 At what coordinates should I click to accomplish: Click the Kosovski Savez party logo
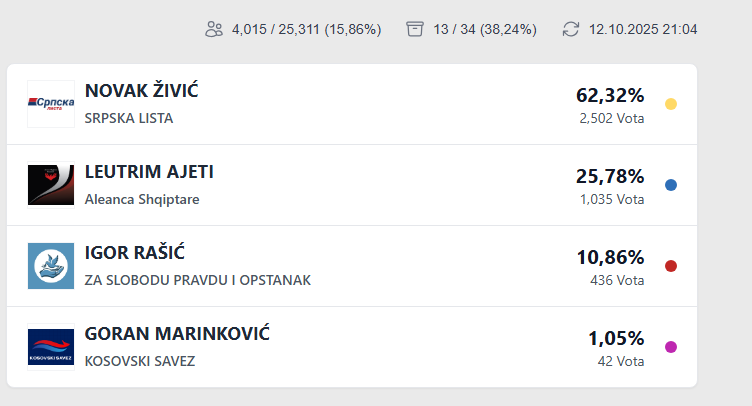point(51,347)
